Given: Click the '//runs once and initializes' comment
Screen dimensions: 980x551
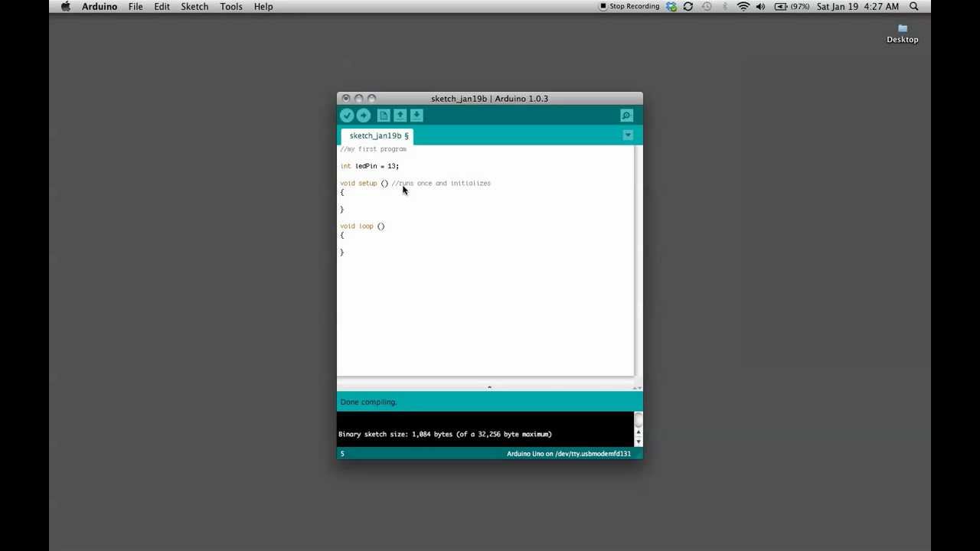Looking at the screenshot, I should tap(441, 184).
